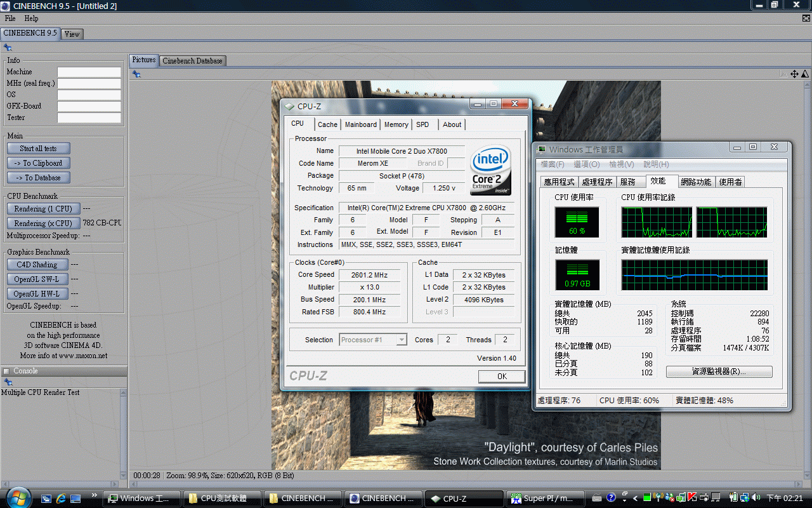The width and height of the screenshot is (812, 508).
Task: Open the Cinebench Database tab
Action: click(192, 61)
